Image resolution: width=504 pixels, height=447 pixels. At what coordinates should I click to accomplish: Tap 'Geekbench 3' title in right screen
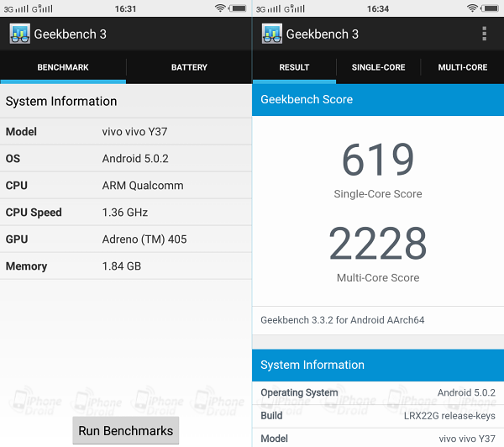323,34
